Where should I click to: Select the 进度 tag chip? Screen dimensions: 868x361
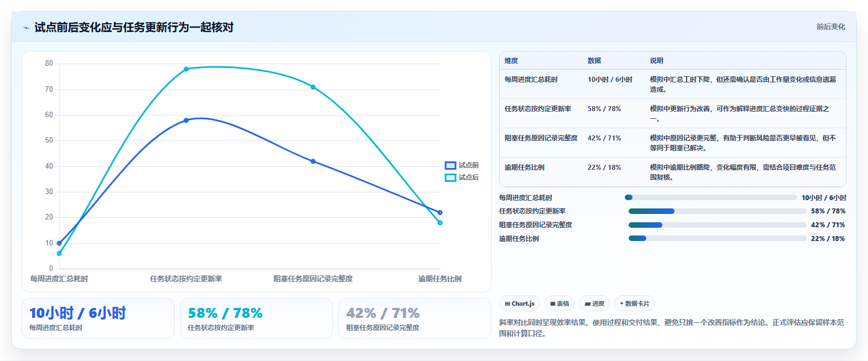pyautogui.click(x=594, y=304)
